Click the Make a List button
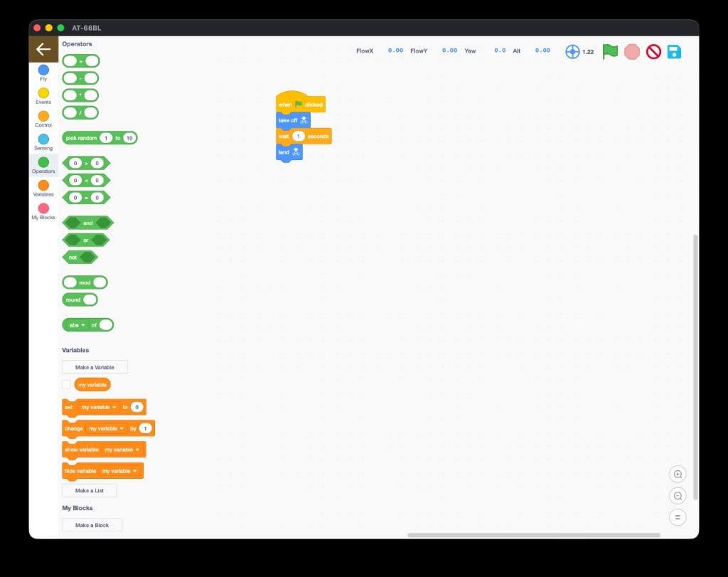 point(90,491)
